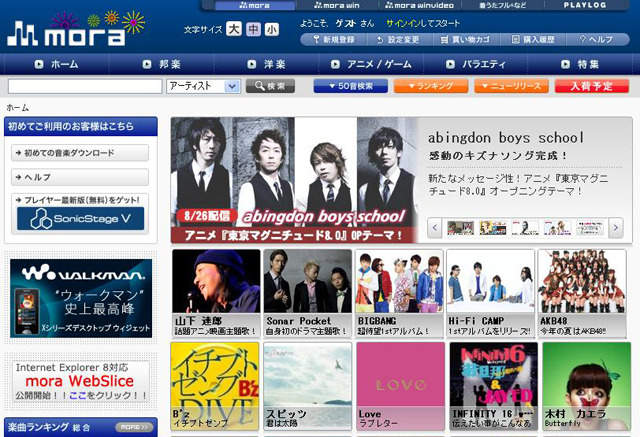640x437 pixels.
Task: Show next carousel thumbnails
Action: (x=616, y=228)
